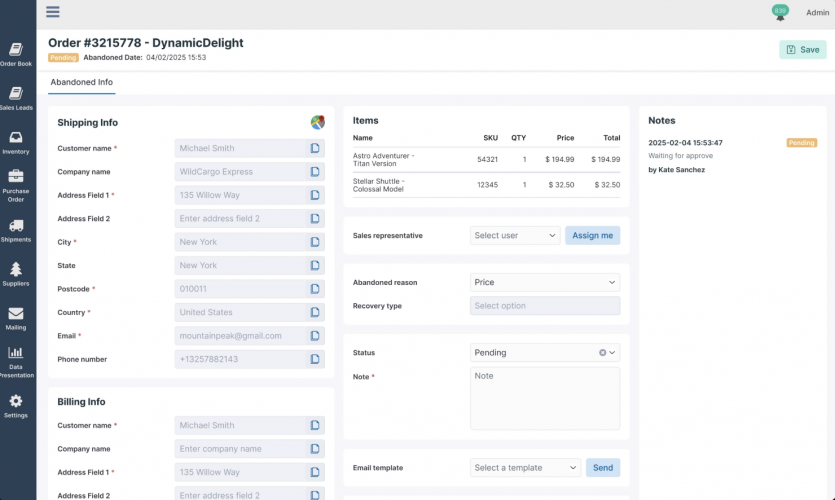Open Purchase Order in sidebar

tap(16, 186)
